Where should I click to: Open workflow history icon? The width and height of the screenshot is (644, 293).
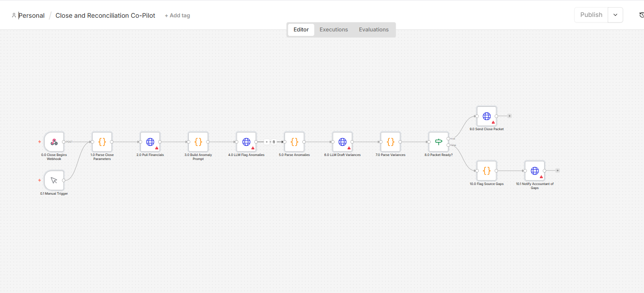tap(642, 15)
